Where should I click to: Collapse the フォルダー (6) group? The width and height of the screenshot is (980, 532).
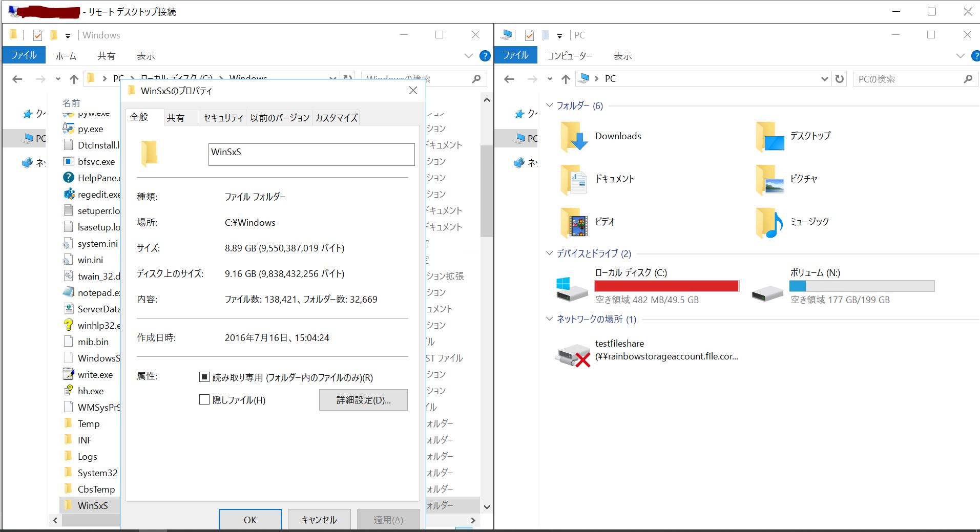point(550,105)
